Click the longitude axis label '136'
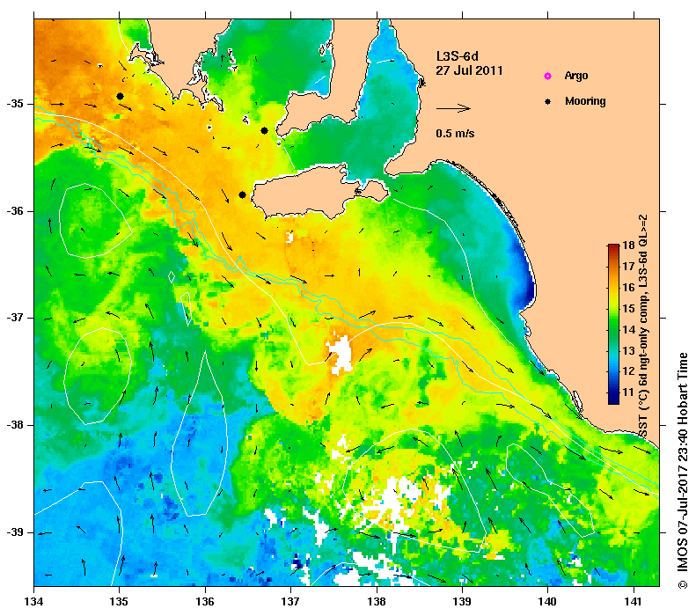This screenshot has width=696, height=616. tap(205, 602)
